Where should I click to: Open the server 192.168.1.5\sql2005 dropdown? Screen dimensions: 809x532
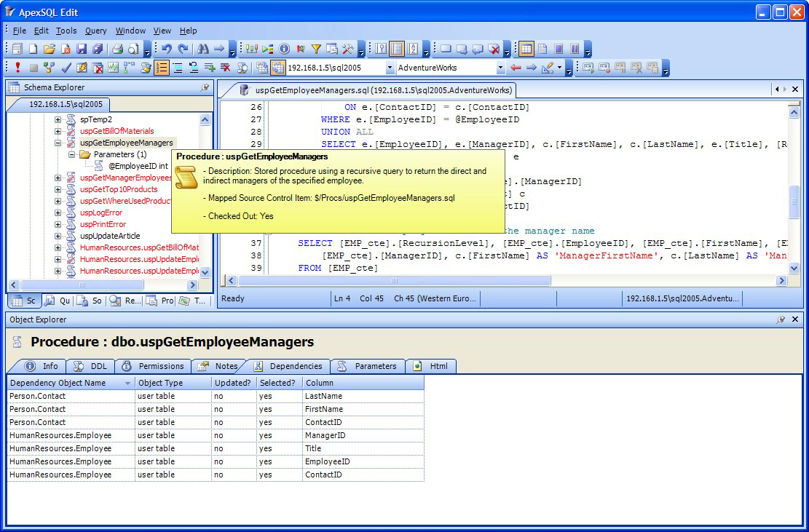click(x=390, y=68)
